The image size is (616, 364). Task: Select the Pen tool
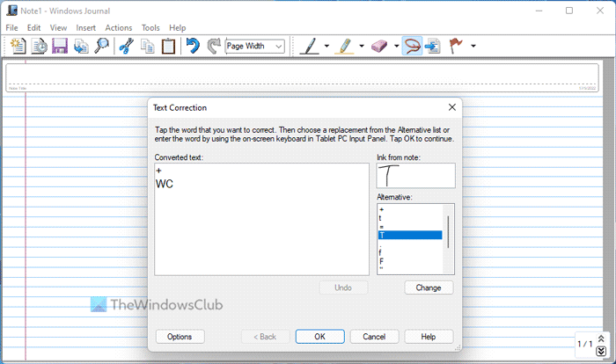310,46
